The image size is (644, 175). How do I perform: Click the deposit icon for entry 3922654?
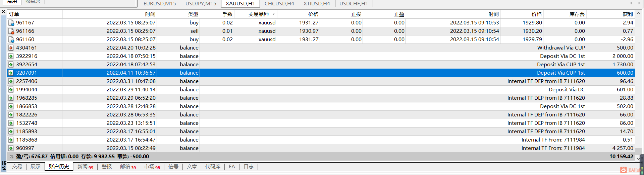click(x=11, y=65)
